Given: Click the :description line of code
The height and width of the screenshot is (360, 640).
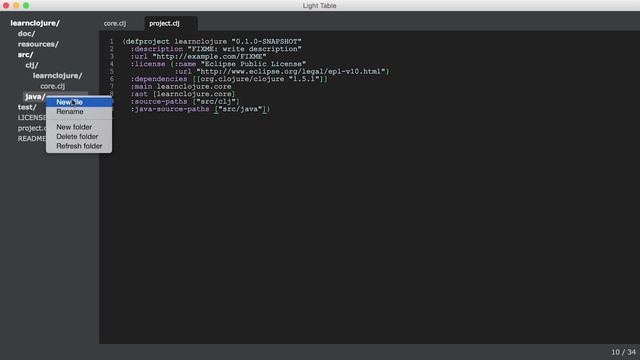Looking at the screenshot, I should (216, 49).
